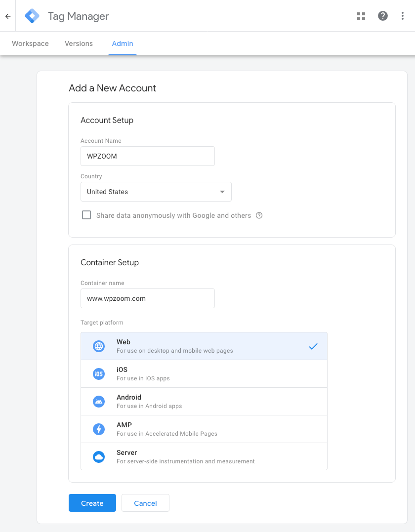Click the Cancel button
This screenshot has height=532, width=415.
(x=145, y=503)
